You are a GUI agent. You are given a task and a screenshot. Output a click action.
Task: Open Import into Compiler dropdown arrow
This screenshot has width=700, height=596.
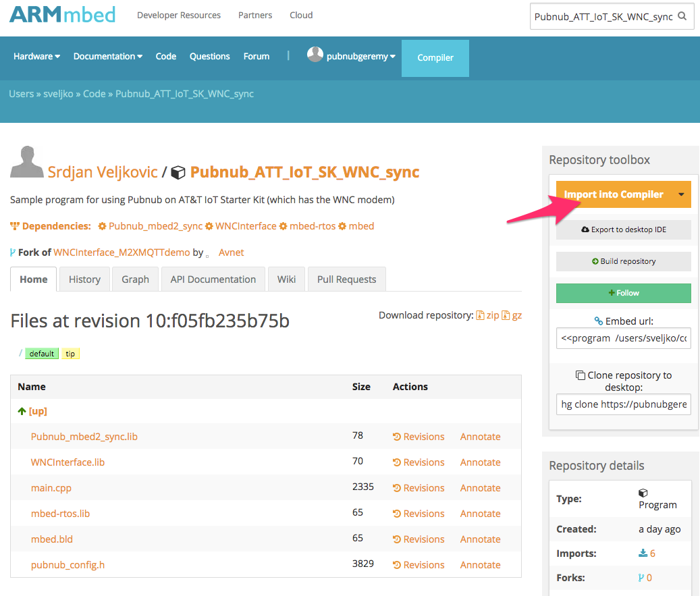681,194
